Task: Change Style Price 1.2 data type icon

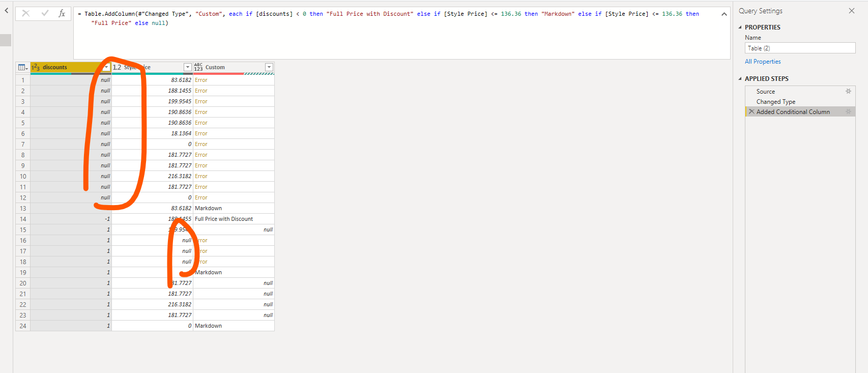Action: [117, 67]
